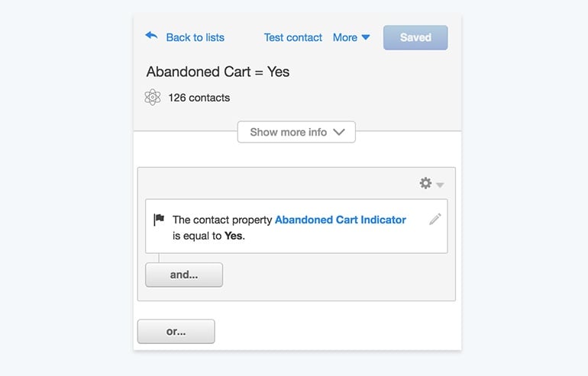Open the Abandoned Cart Indicator property link
This screenshot has height=376, width=588.
coord(341,220)
